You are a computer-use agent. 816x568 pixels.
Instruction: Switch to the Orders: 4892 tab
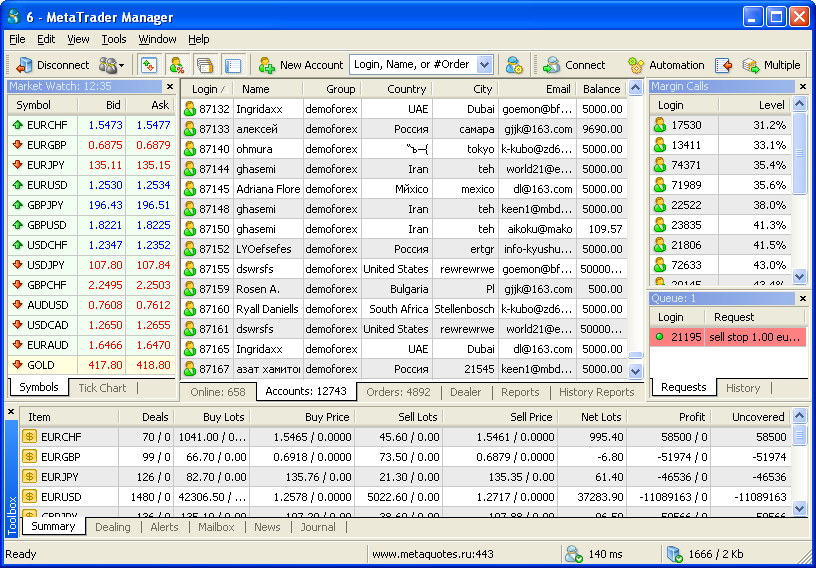pyautogui.click(x=398, y=392)
